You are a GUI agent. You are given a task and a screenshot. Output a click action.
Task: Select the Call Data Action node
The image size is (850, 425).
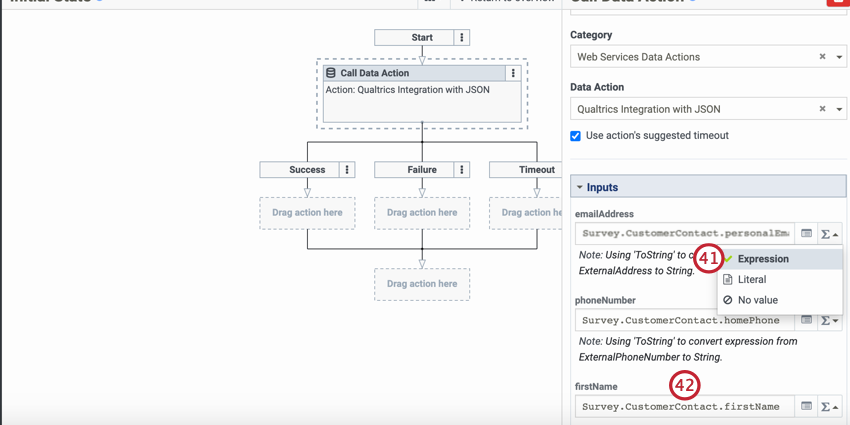[x=421, y=98]
